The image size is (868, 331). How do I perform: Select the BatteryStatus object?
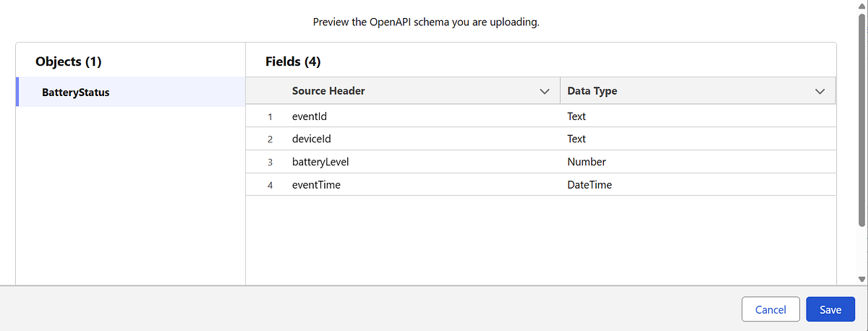click(76, 93)
